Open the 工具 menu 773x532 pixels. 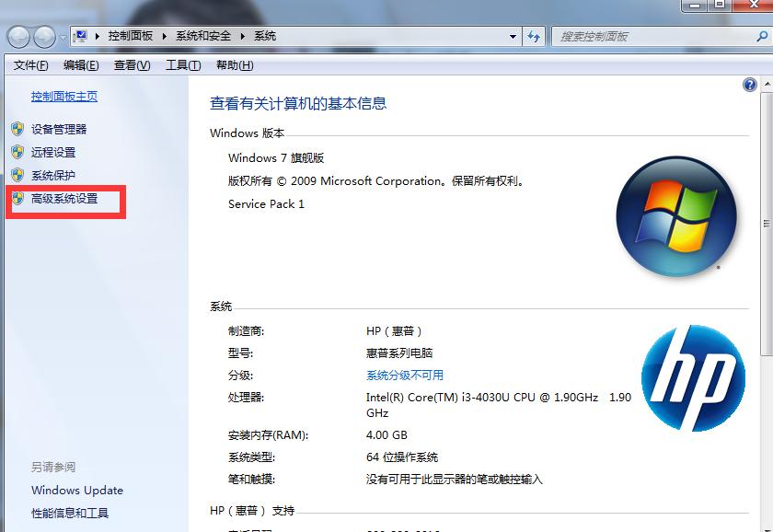pyautogui.click(x=181, y=65)
